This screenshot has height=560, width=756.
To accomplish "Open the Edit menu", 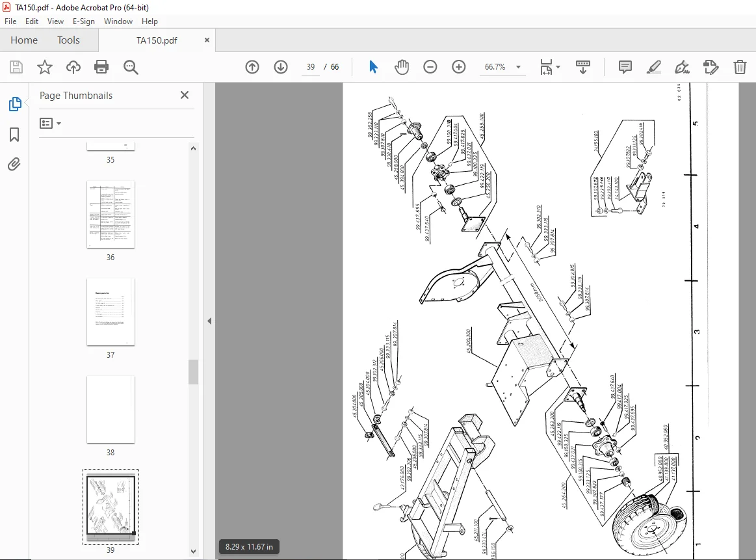I will tap(32, 21).
